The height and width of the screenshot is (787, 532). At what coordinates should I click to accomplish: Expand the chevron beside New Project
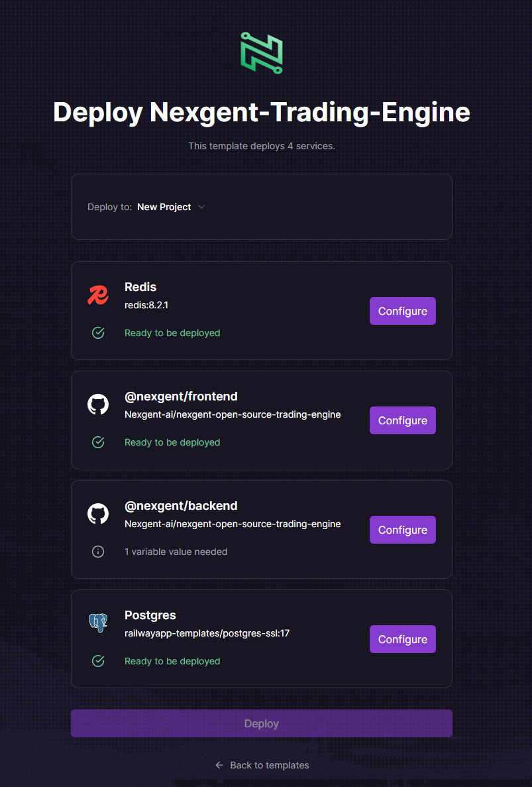point(201,207)
